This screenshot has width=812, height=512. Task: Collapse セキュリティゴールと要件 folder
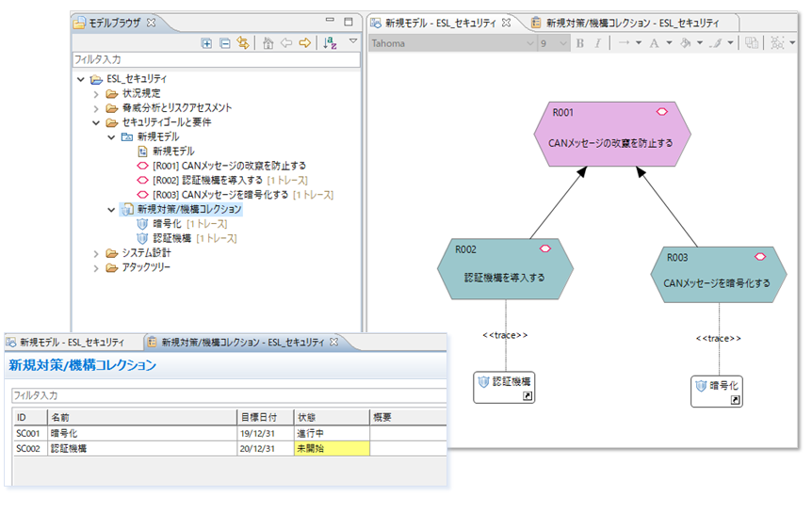tap(96, 122)
